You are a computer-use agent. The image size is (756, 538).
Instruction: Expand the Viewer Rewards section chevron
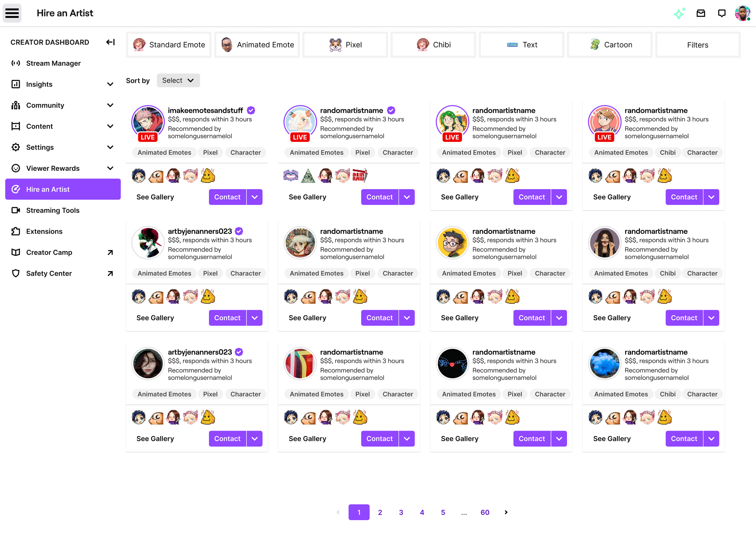tap(110, 168)
